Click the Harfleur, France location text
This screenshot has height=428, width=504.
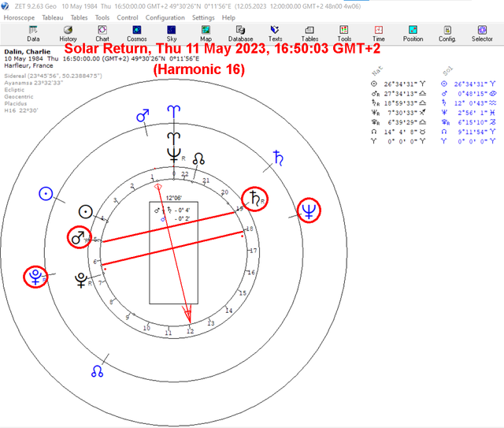pyautogui.click(x=28, y=65)
